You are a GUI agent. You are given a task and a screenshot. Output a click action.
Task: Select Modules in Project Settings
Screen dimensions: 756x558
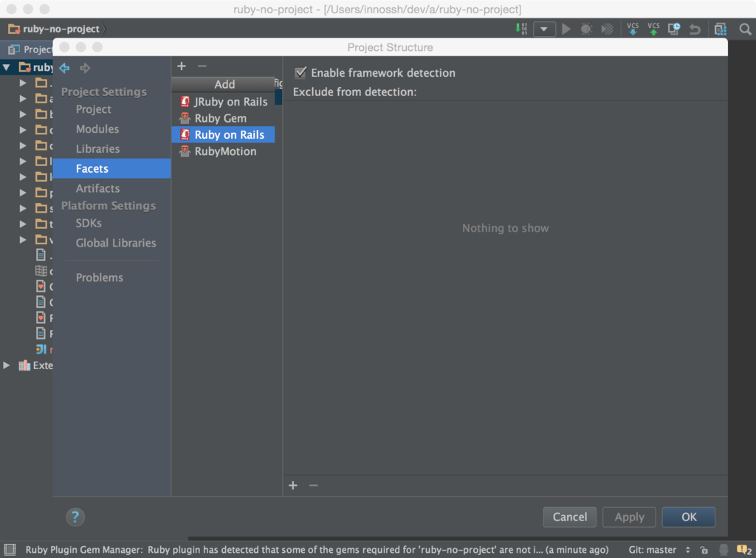[97, 129]
